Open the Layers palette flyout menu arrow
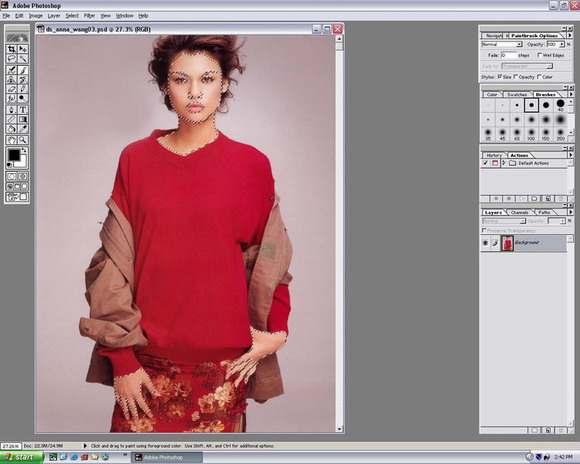The image size is (580, 464). point(570,212)
